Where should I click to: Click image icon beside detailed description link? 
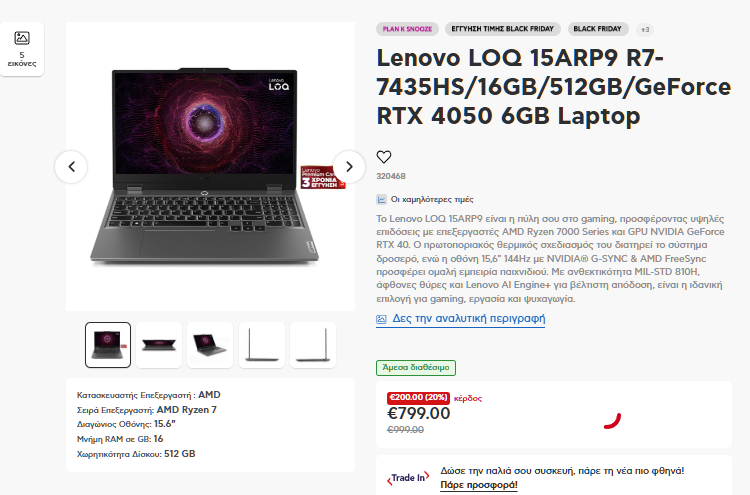(381, 319)
